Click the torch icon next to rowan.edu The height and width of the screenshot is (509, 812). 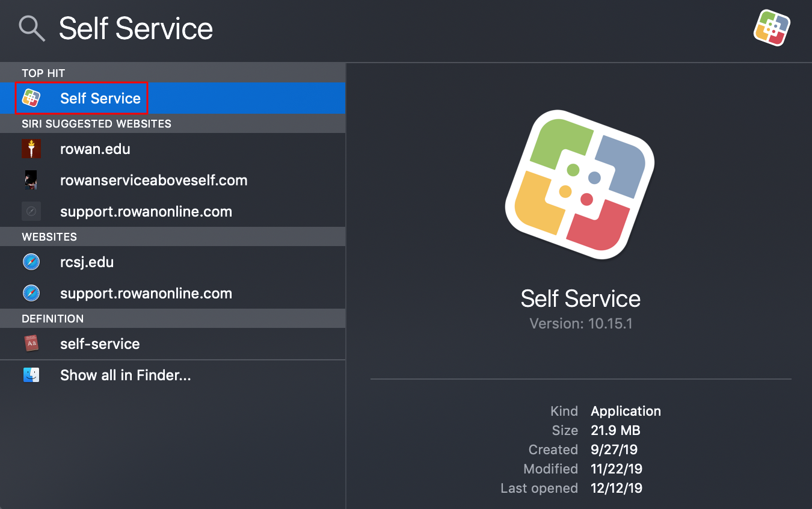tap(31, 149)
